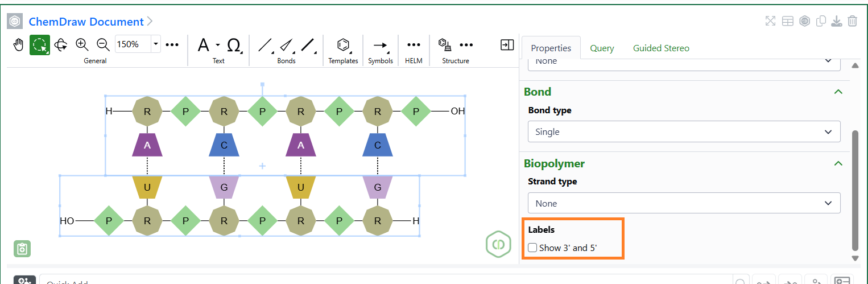Click the Symbols arrow tool
868x284 pixels.
click(x=381, y=45)
